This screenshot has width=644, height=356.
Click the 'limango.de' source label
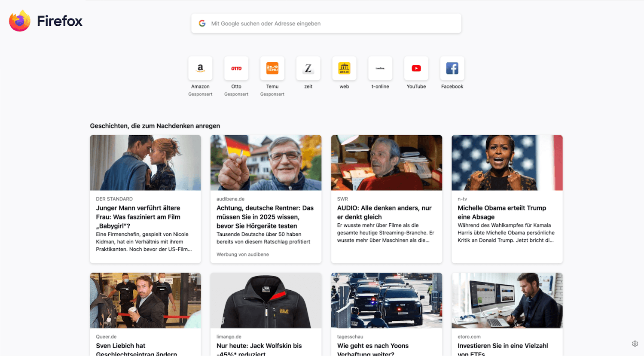pos(229,337)
